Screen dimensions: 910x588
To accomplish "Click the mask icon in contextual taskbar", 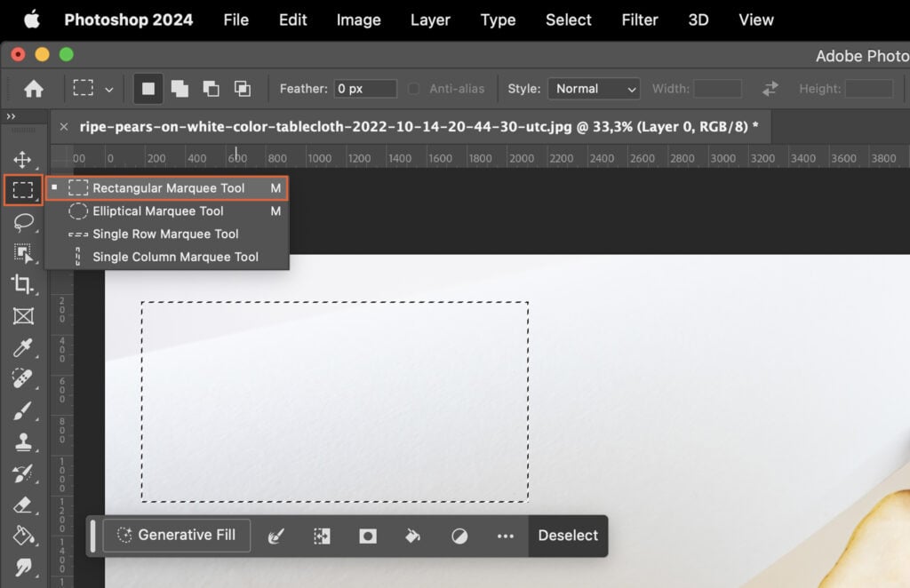I will (x=367, y=535).
